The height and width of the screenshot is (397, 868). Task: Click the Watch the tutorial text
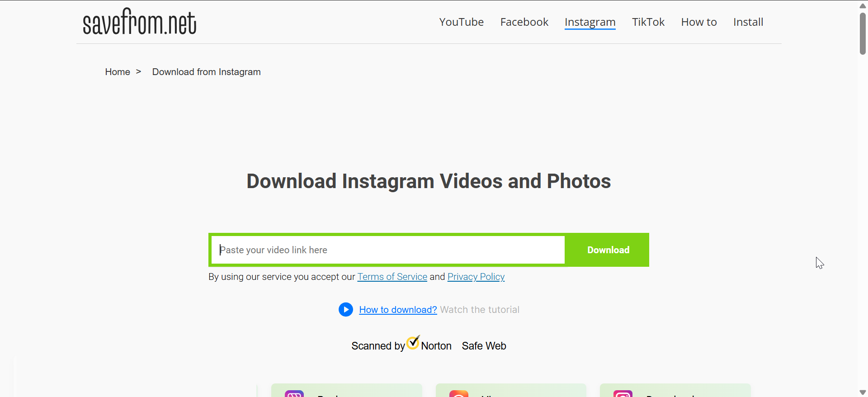click(x=480, y=310)
